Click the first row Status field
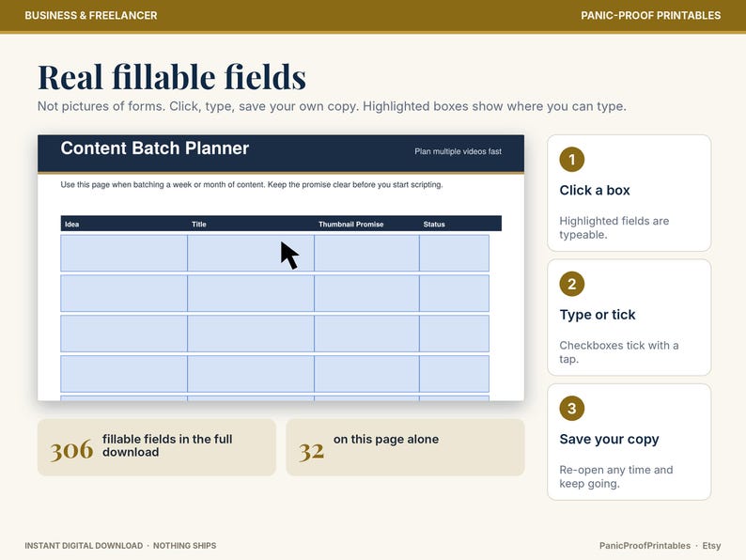 (455, 253)
